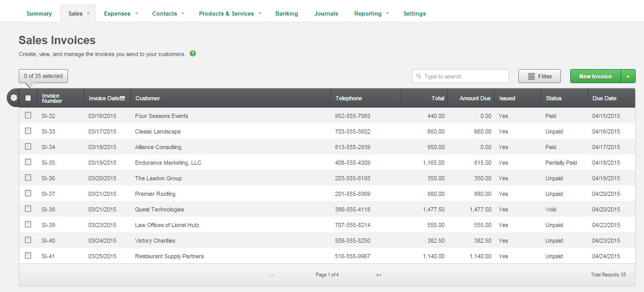Click the Type to search field
Image resolution: width=644 pixels, height=292 pixels.
(x=464, y=76)
